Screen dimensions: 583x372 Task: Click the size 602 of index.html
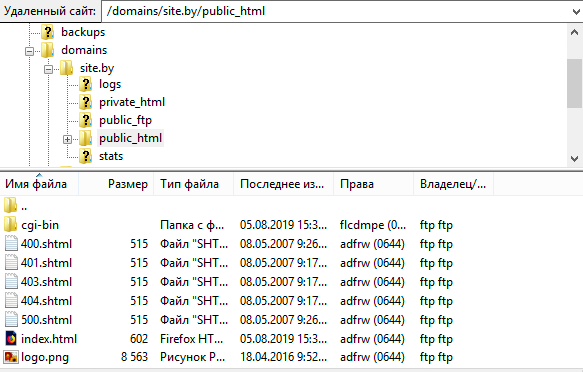[x=139, y=339]
